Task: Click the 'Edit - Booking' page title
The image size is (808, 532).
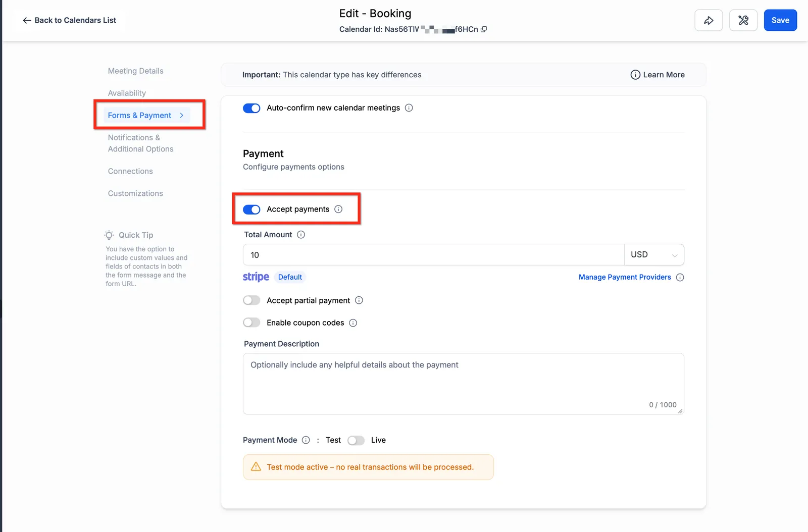Action: [x=375, y=14]
